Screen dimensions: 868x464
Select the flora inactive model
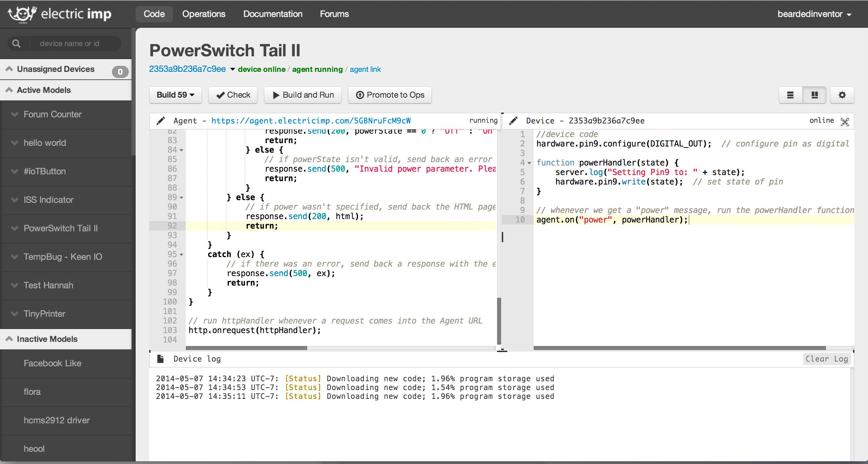pyautogui.click(x=66, y=392)
